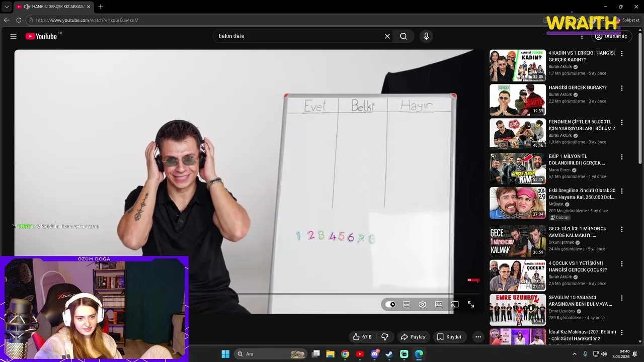Open options menu for 'FENOMEN ÇİFTLER' video

[x=622, y=122]
